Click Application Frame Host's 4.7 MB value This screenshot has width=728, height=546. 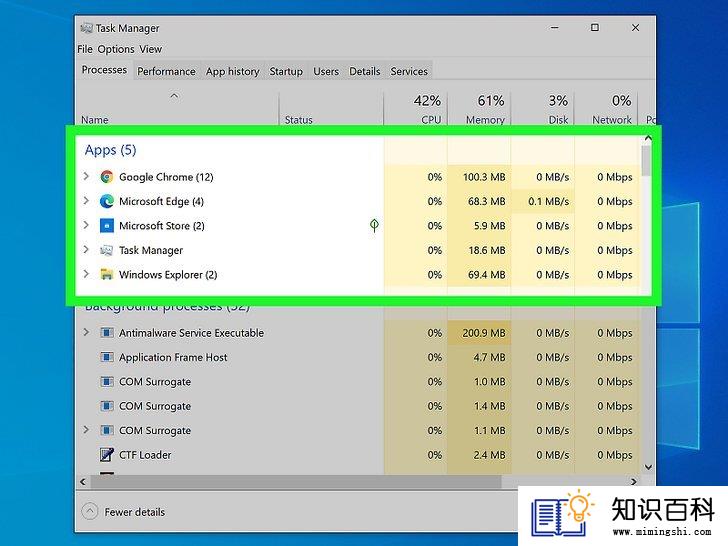tap(489, 357)
